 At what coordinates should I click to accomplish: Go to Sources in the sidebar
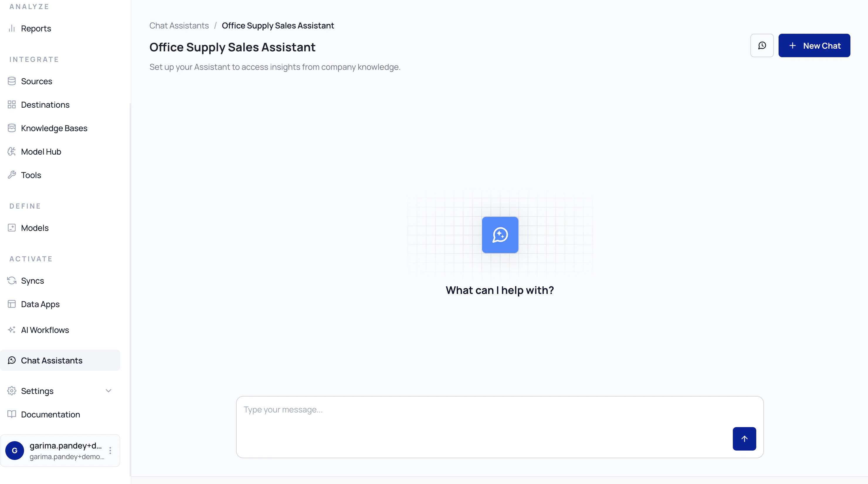pos(36,81)
